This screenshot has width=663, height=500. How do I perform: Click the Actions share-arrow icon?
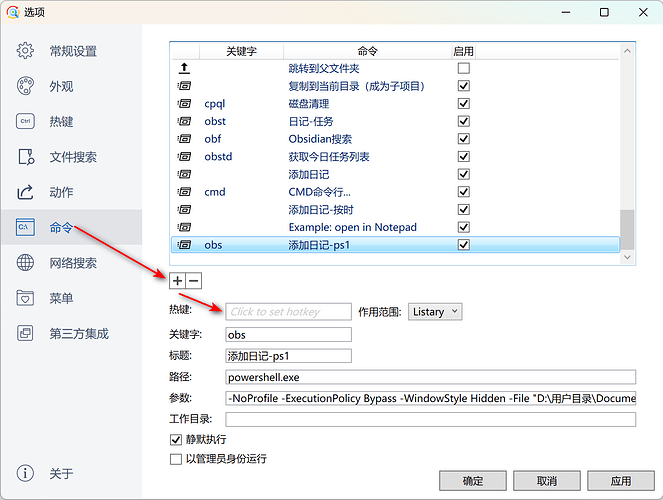click(x=25, y=192)
